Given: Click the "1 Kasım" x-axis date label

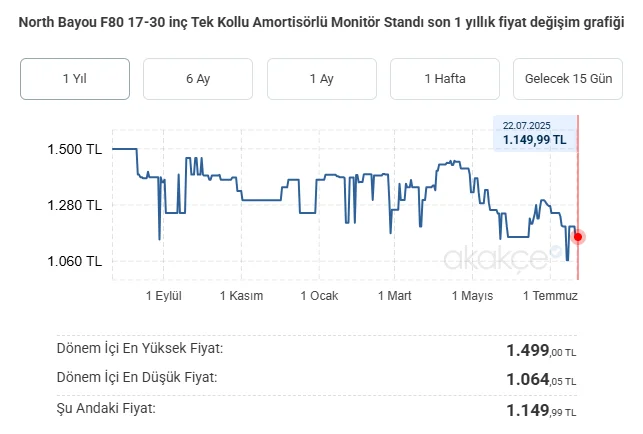Looking at the screenshot, I should [241, 296].
